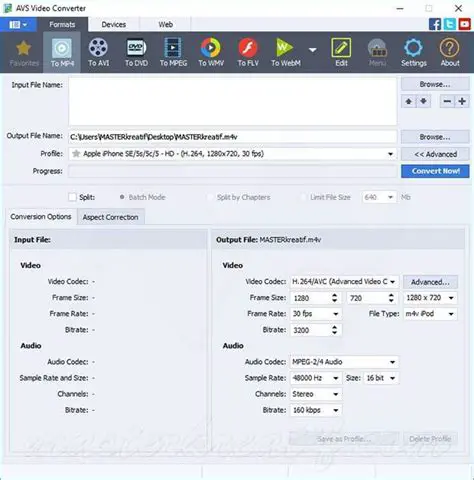
Task: Browse for the input file
Action: 435,84
